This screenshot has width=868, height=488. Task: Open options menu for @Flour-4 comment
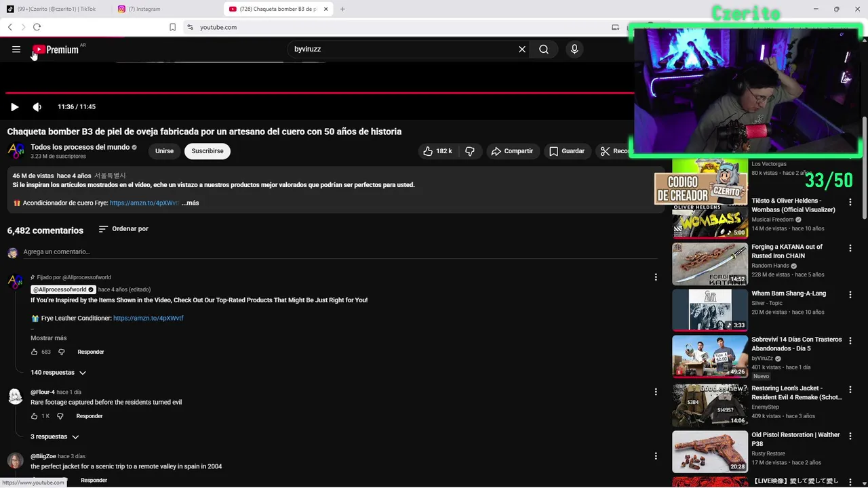656,392
